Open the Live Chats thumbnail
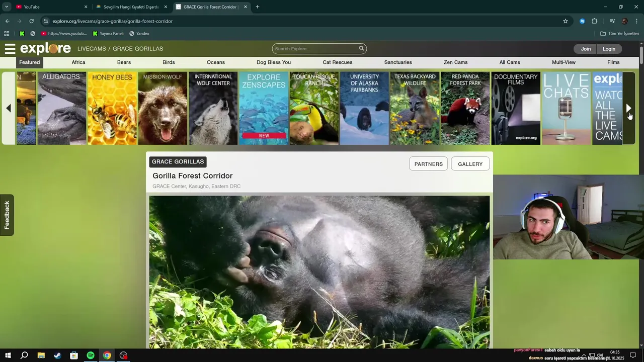Screen dimensions: 644x362 tap(567, 108)
